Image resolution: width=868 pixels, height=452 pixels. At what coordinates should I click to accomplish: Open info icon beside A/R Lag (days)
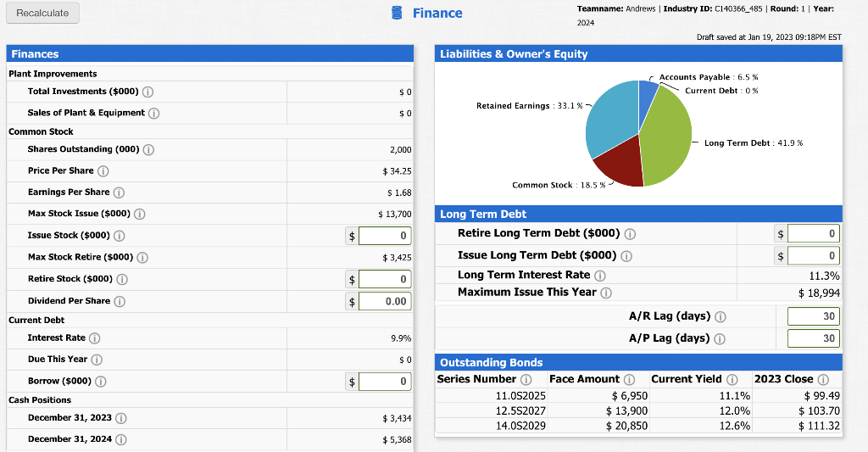721,317
